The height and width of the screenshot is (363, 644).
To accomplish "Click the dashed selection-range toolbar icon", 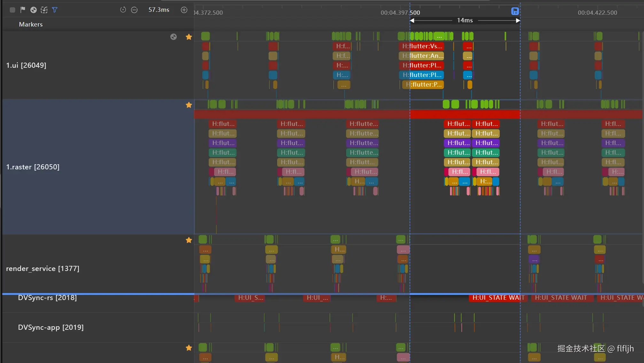I will pos(44,10).
